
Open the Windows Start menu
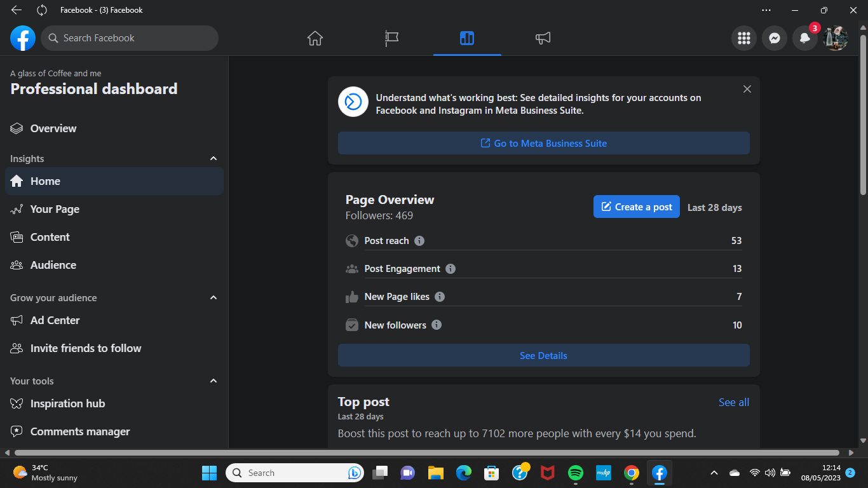(209, 473)
